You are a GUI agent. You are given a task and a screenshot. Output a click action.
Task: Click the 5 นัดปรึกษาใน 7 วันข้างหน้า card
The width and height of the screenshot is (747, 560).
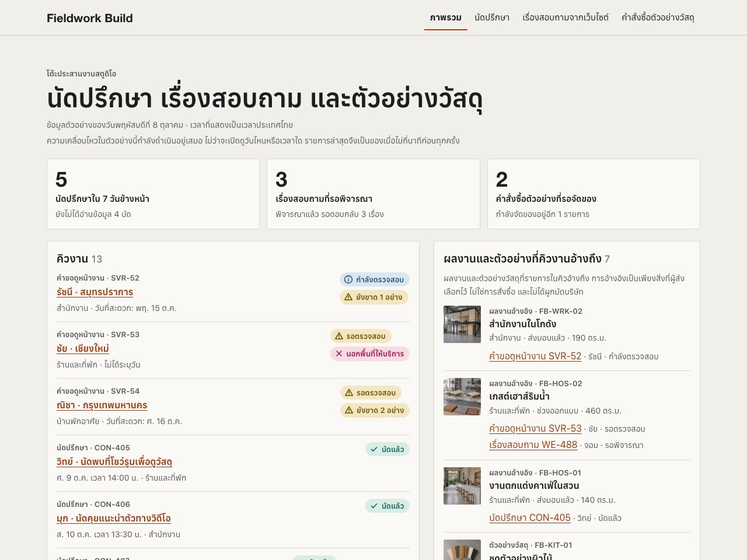pyautogui.click(x=153, y=194)
